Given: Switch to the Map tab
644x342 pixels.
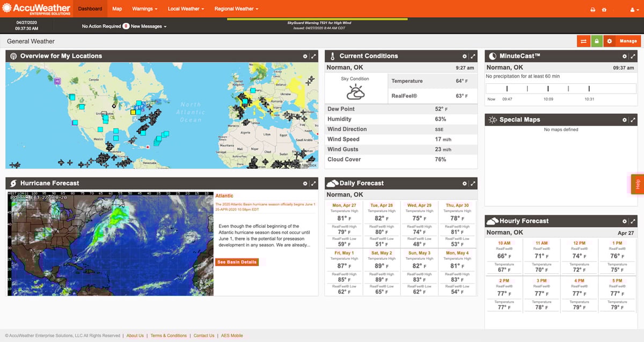Looking at the screenshot, I should tap(117, 9).
